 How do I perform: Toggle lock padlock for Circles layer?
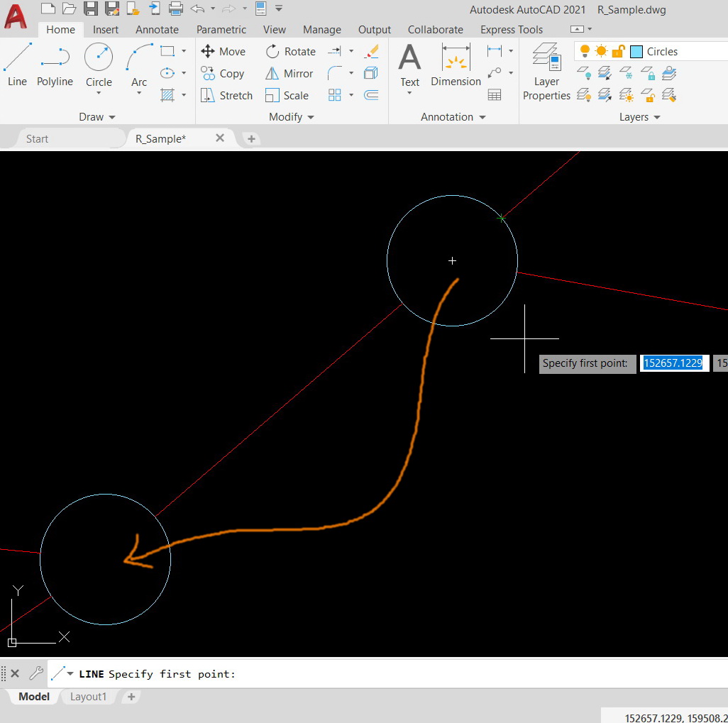point(617,51)
